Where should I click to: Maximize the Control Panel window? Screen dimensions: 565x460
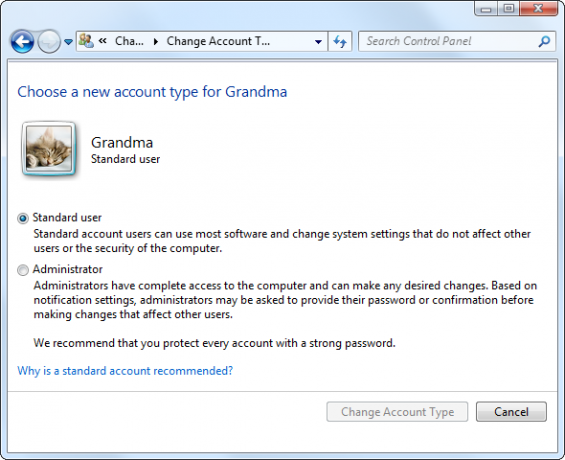coord(508,9)
